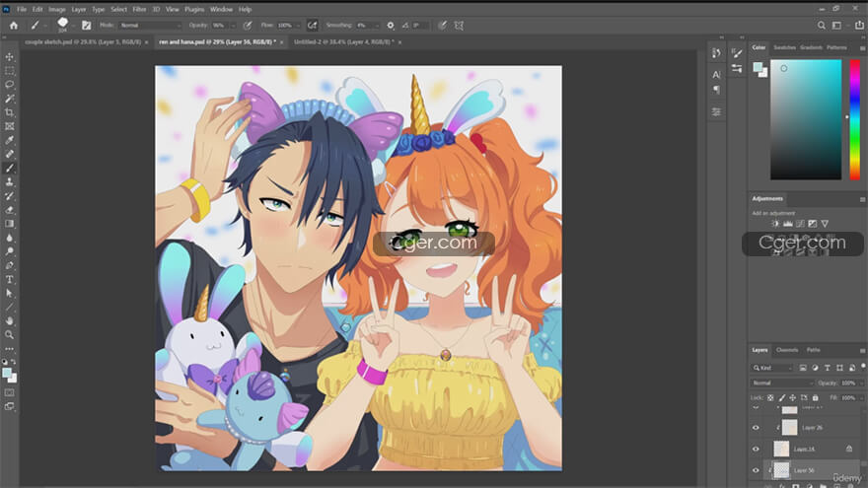Open smoothing options gear icon
The width and height of the screenshot is (868, 488).
tap(391, 26)
